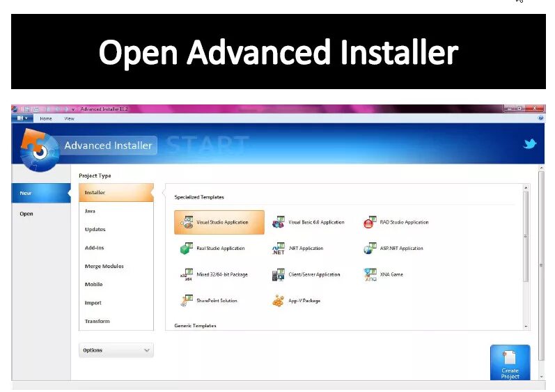Click the save icon in quick access toolbar

click(27, 109)
